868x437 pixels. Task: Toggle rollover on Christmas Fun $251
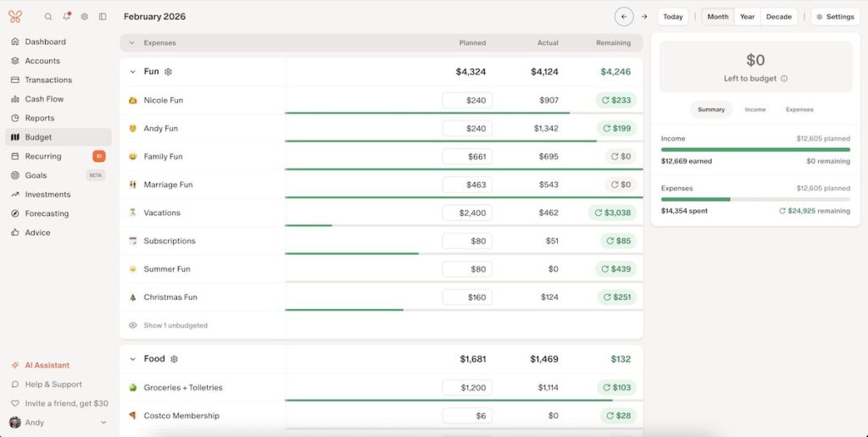(617, 297)
